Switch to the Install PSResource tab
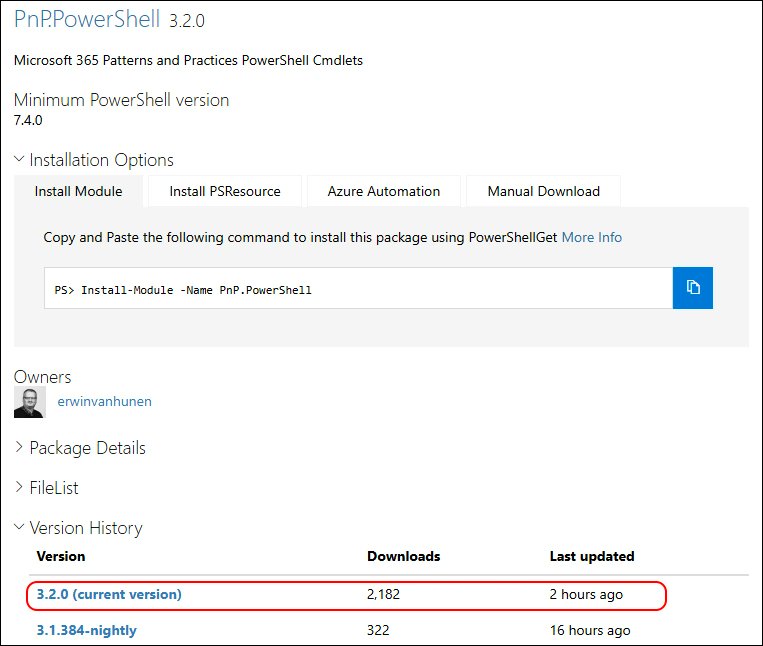Viewport: 763px width, 646px height. [x=225, y=191]
